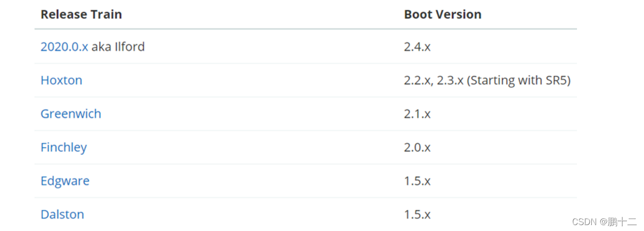Screen dimensions: 644x231
Task: Click the aka Ilford text
Action: point(118,47)
